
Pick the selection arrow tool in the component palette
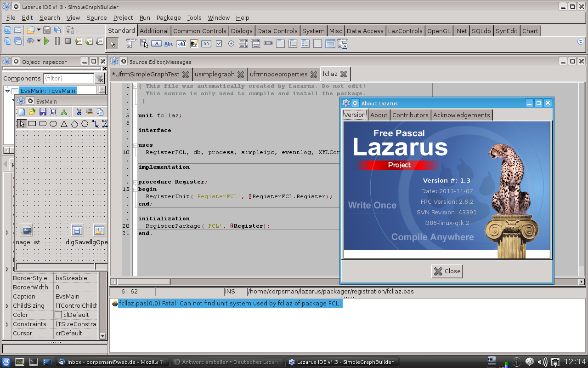(x=113, y=44)
